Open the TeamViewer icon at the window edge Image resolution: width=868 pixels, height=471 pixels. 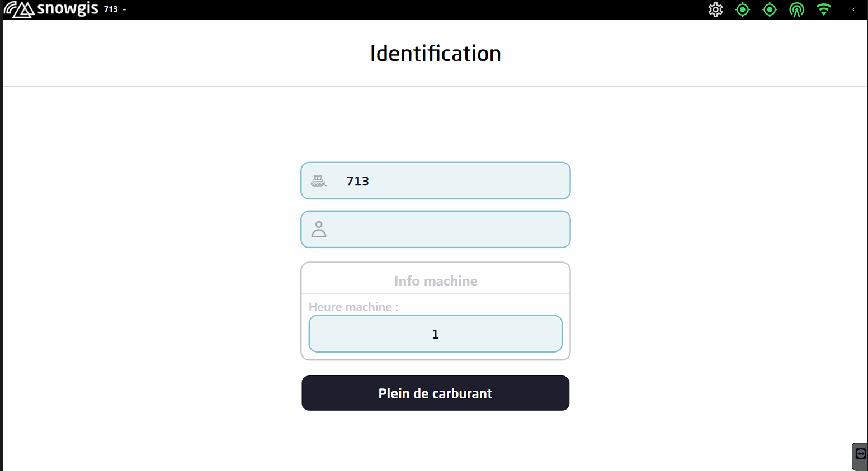[860, 454]
